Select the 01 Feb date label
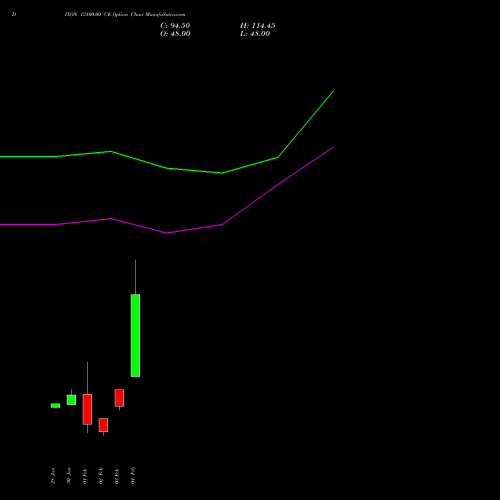500x500 pixels. coord(85,476)
